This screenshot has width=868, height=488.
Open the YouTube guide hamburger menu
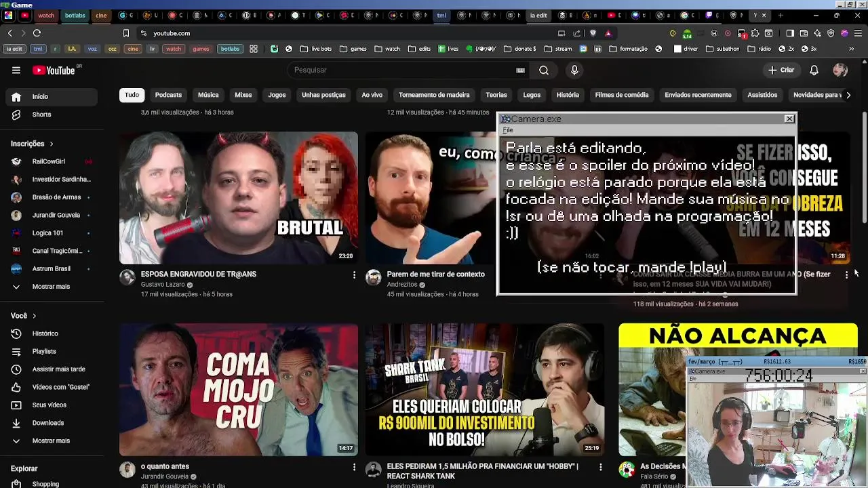(x=16, y=70)
